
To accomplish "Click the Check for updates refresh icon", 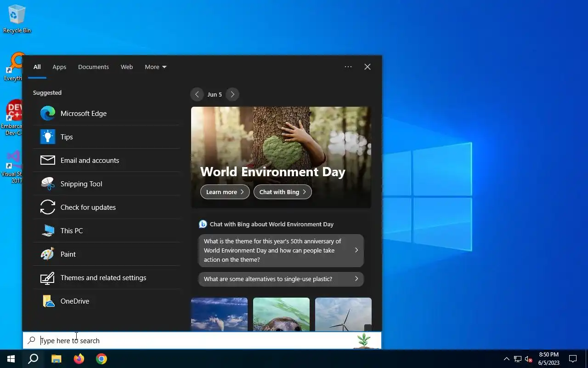I will (48, 207).
